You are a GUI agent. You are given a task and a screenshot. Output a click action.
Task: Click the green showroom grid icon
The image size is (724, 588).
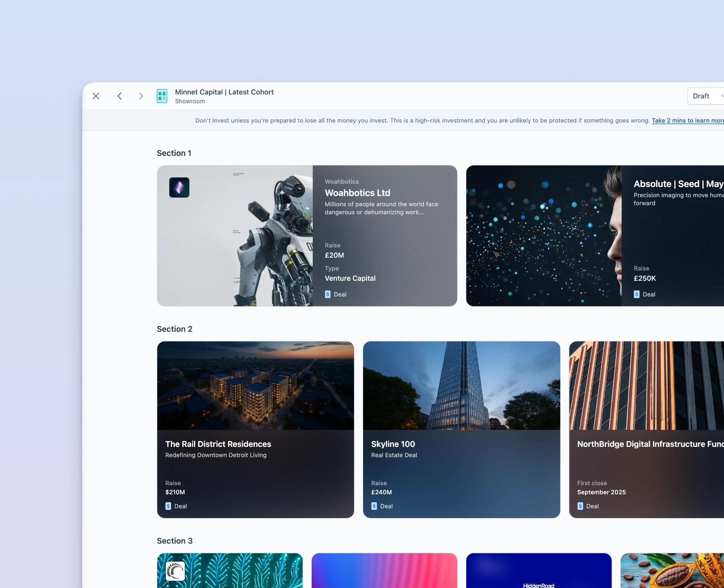coord(162,96)
